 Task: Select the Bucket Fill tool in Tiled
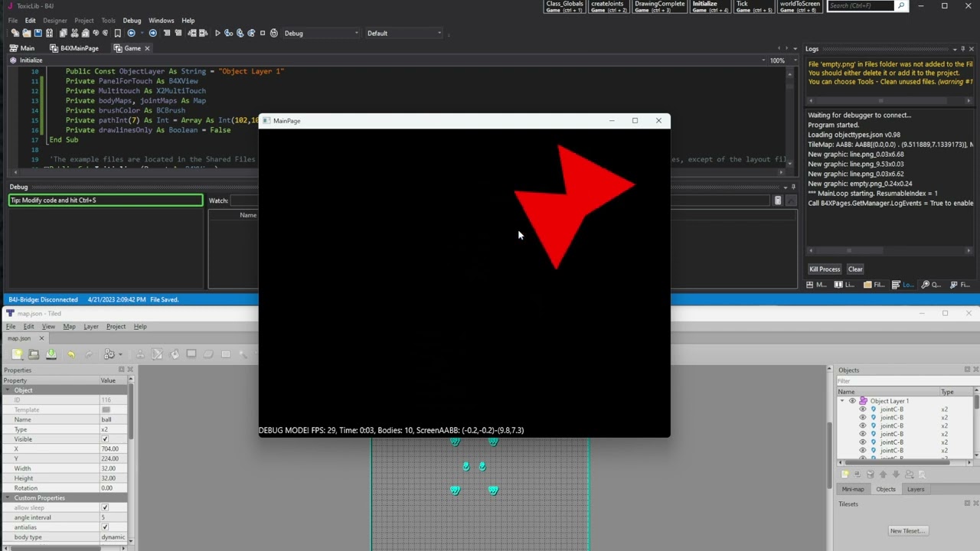click(175, 354)
